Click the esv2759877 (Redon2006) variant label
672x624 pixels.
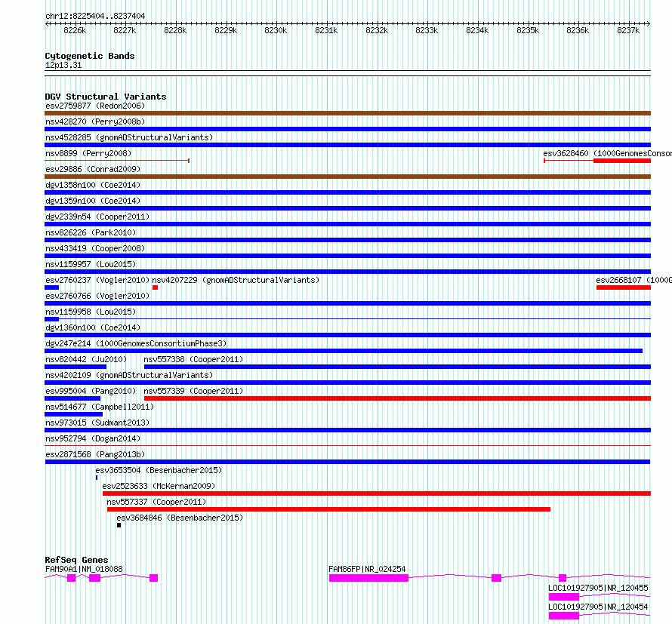(95, 106)
